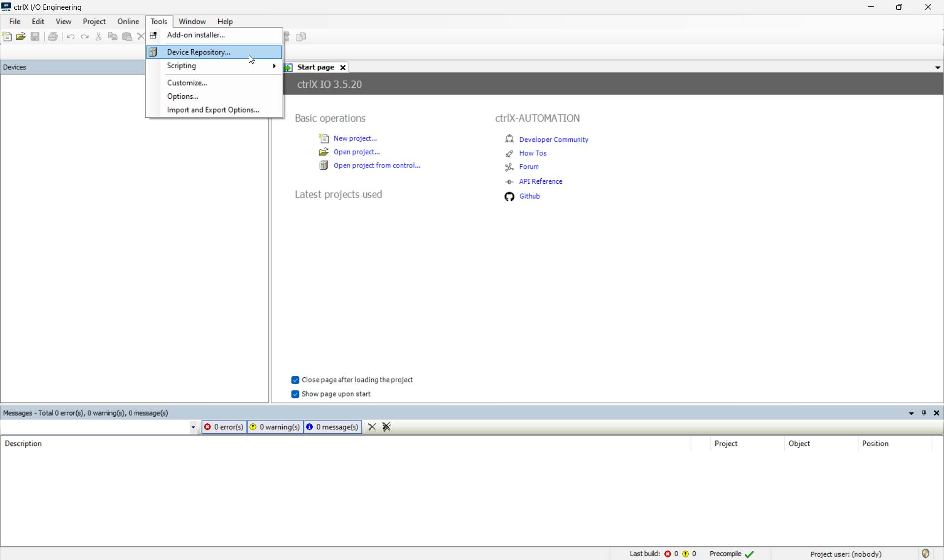Select Device Repository from Tools menu
The image size is (944, 560).
[199, 52]
